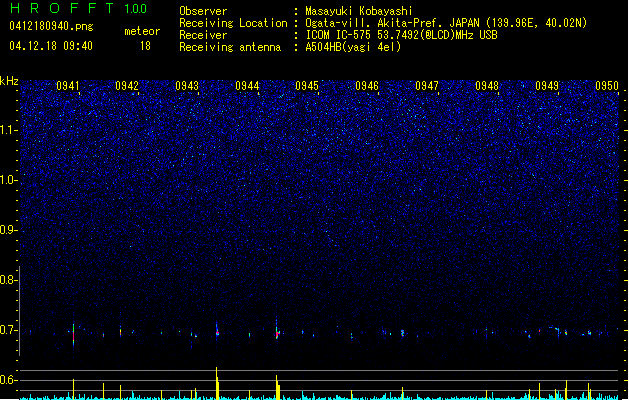Click the meteor count value 18
Screen dimensions: 629x400
pyautogui.click(x=145, y=46)
